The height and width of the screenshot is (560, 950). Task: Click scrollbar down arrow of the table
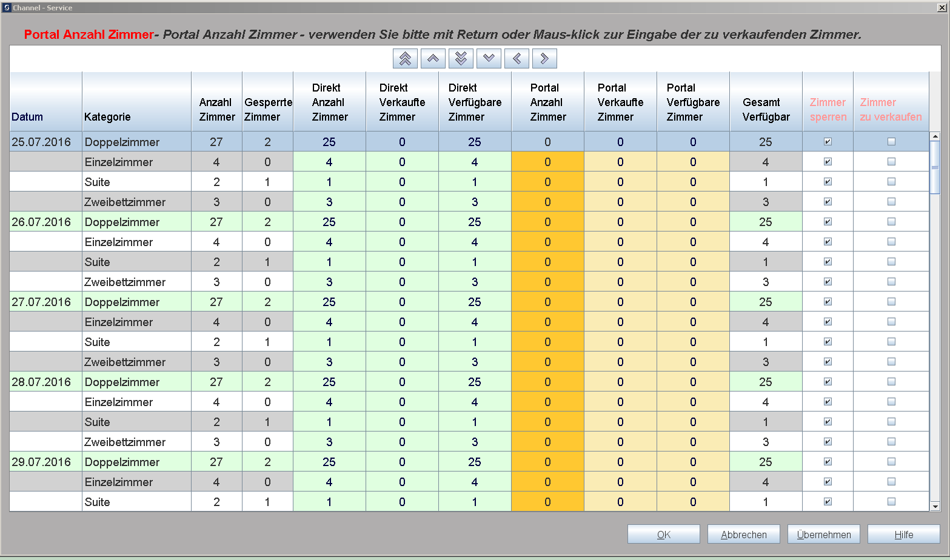[x=935, y=506]
